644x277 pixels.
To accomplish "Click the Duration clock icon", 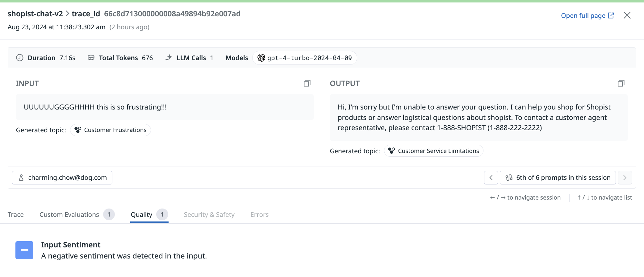I will point(20,58).
